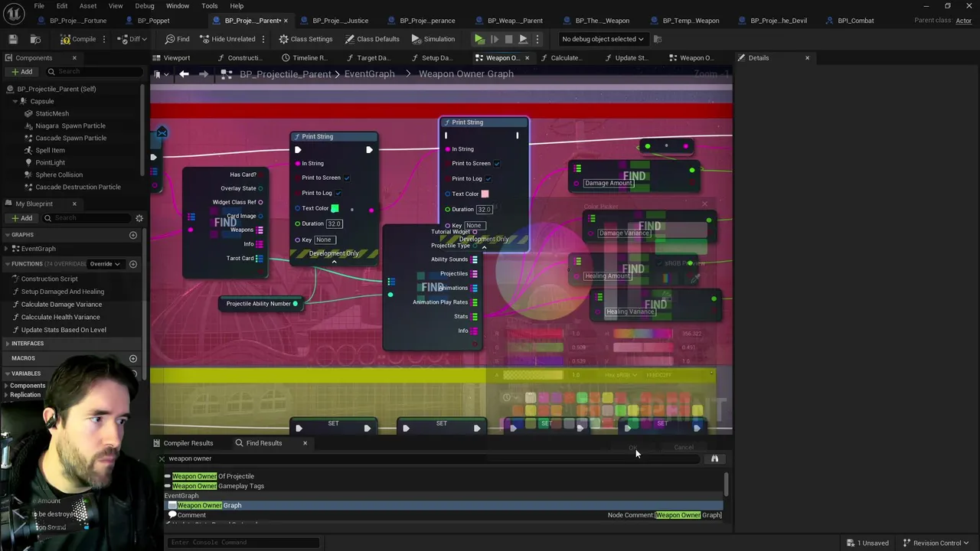The height and width of the screenshot is (551, 980).
Task: Click Hide Unrelated toggle
Action: [x=227, y=39]
